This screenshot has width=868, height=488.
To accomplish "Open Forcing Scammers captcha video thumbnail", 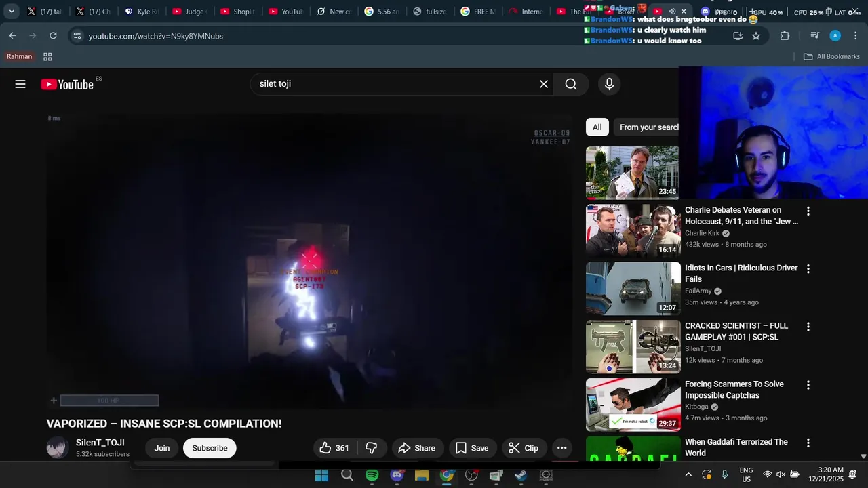I will coord(633,405).
